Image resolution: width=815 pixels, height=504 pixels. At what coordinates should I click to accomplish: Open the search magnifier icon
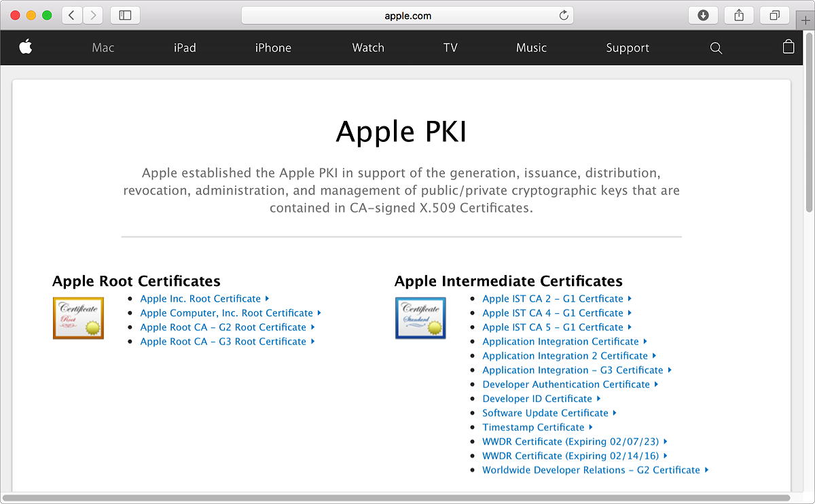click(x=716, y=48)
